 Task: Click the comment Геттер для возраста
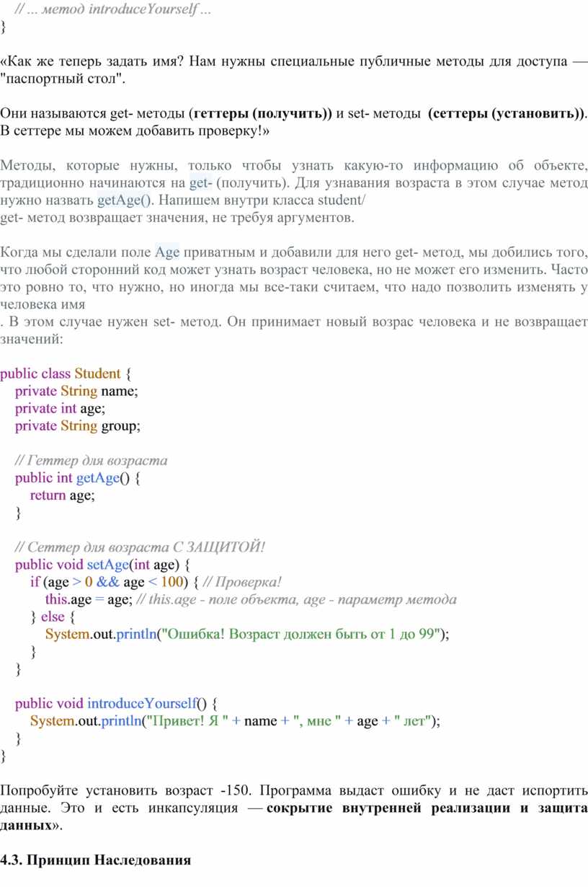(x=92, y=460)
